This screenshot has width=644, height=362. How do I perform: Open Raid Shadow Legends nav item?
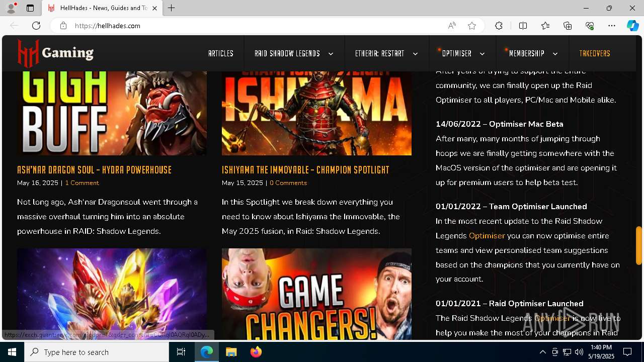pos(287,53)
